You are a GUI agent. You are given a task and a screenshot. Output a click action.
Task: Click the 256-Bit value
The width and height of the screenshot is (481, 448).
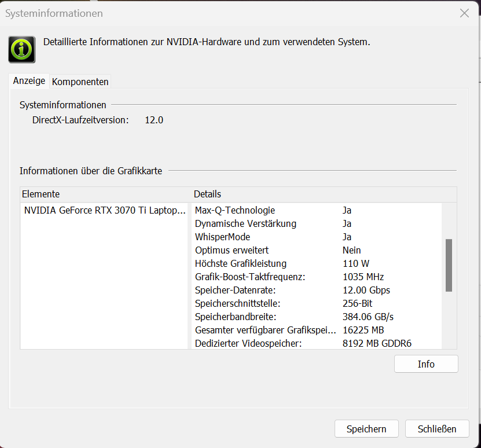click(357, 303)
